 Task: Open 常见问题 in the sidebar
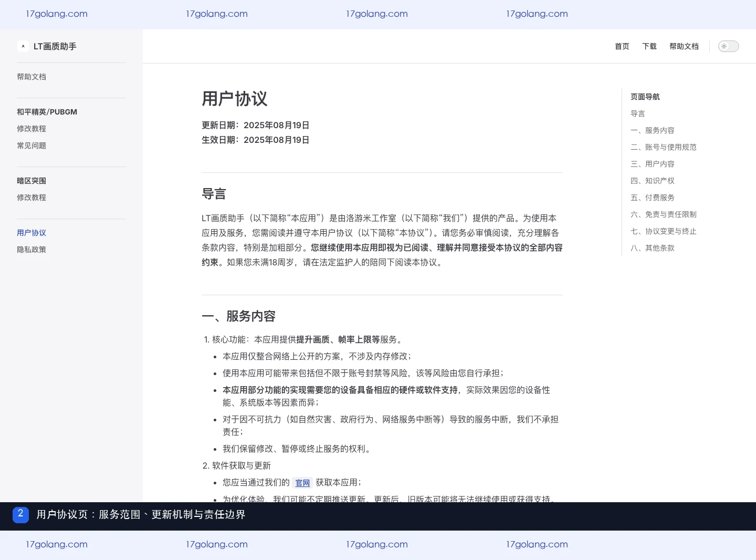click(x=31, y=146)
